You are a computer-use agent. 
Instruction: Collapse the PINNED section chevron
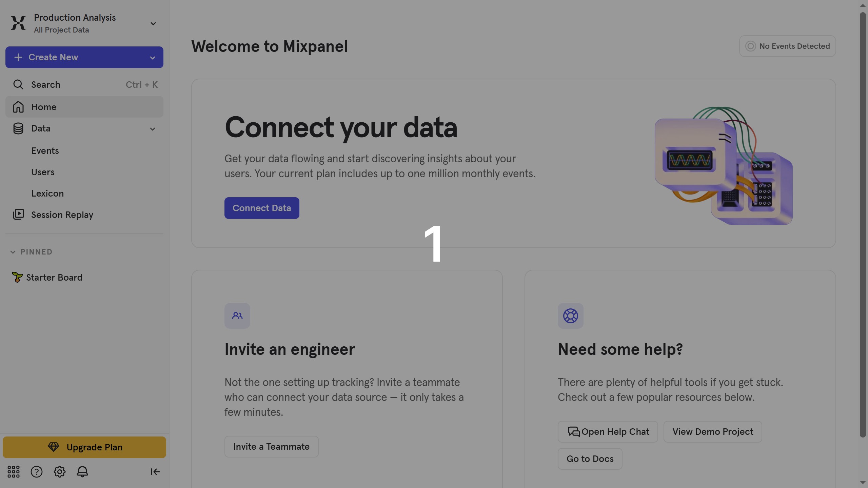[13, 252]
